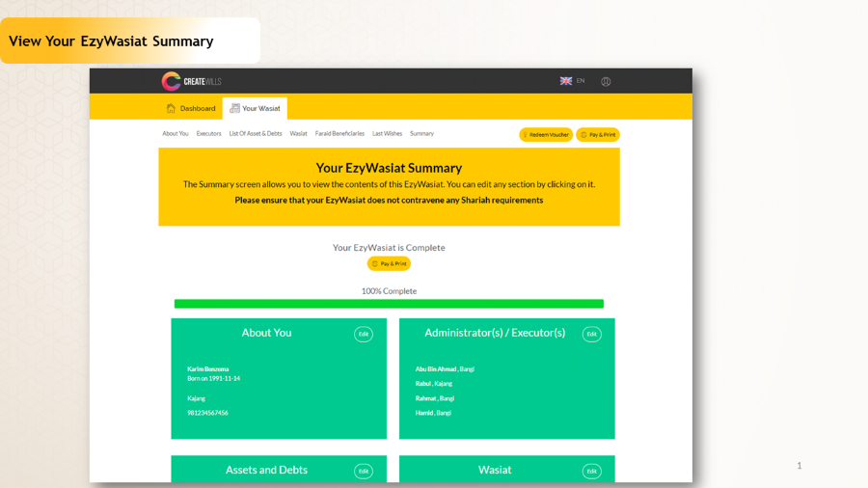
Task: Click the UK flag language icon
Action: tap(566, 81)
